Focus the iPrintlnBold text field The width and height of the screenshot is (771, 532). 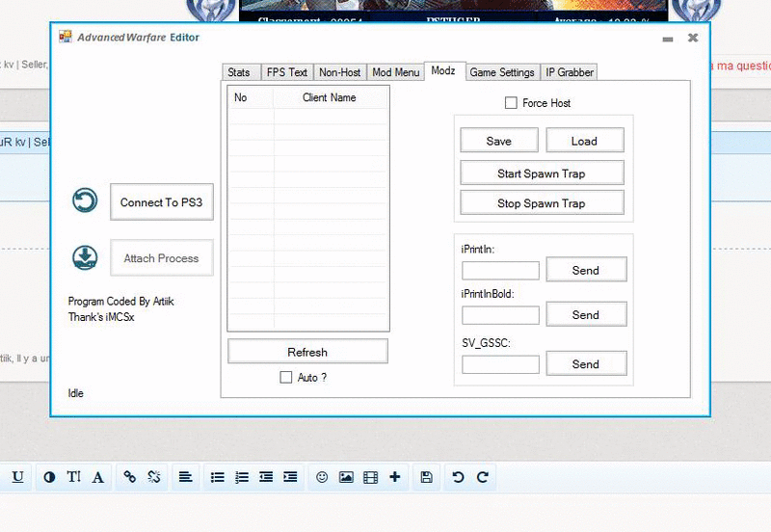click(x=500, y=315)
